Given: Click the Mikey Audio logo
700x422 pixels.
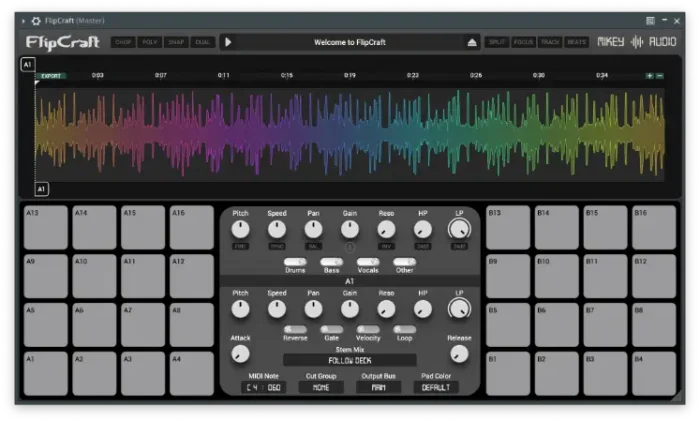Looking at the screenshot, I should tap(635, 42).
